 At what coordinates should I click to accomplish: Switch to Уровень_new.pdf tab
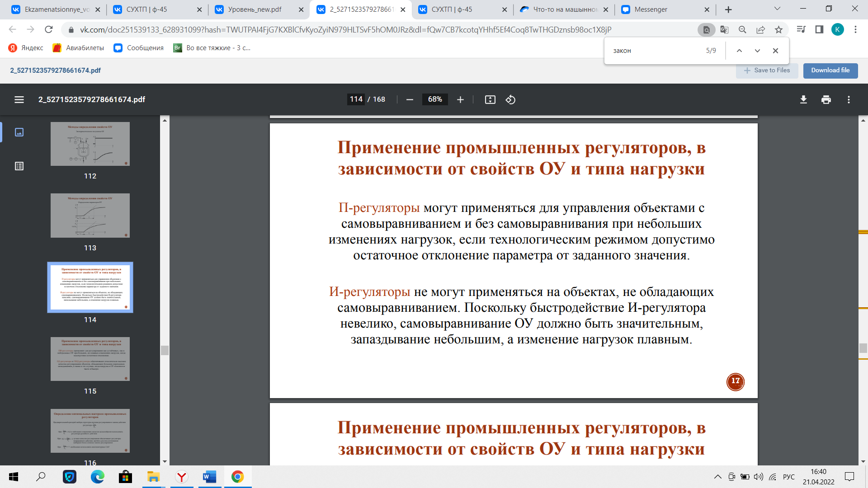(x=258, y=9)
